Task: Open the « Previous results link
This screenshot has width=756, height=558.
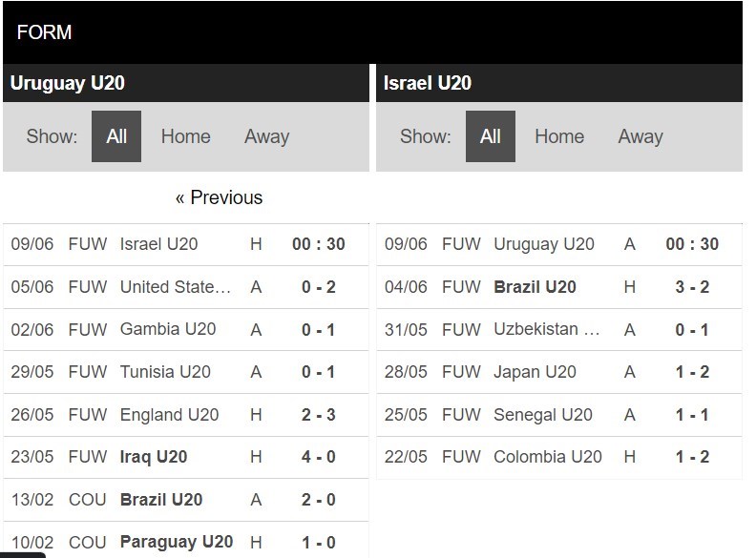Action: [x=219, y=197]
